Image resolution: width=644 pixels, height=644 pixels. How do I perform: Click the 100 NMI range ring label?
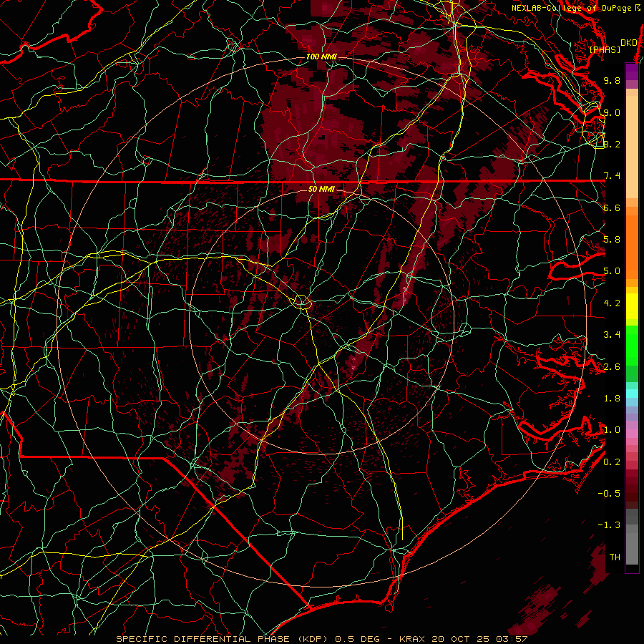click(x=321, y=57)
